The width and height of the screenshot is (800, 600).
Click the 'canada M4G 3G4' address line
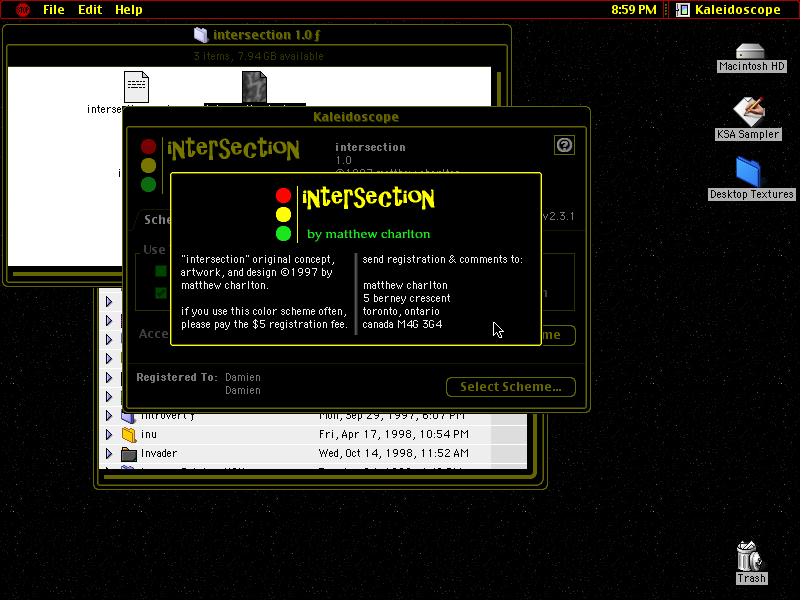[x=402, y=324]
